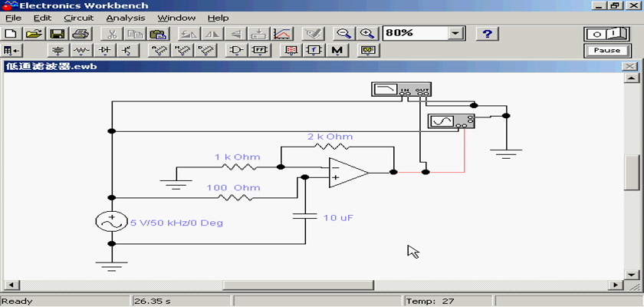This screenshot has height=307, width=644.
Task: Click '26.35 s' simulation time readout
Action: click(x=154, y=302)
